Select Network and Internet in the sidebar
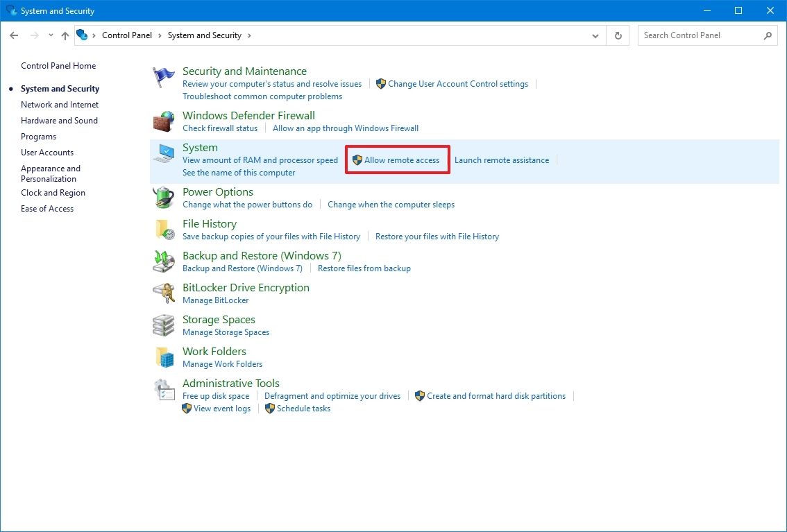Screen dimensions: 787x532 pyautogui.click(x=59, y=104)
